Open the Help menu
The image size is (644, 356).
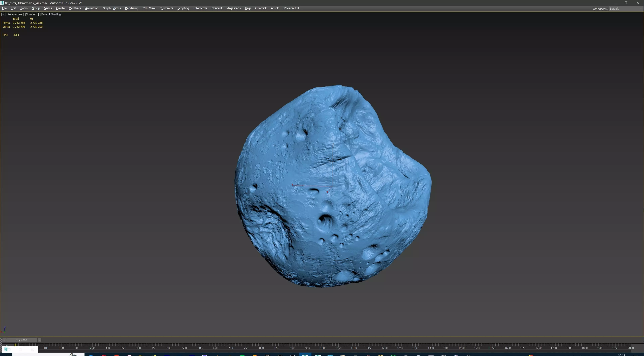click(x=248, y=8)
